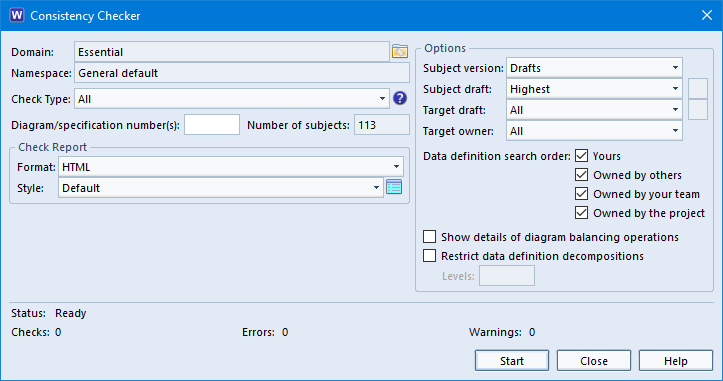Click the Number of subjects field 113

[382, 125]
